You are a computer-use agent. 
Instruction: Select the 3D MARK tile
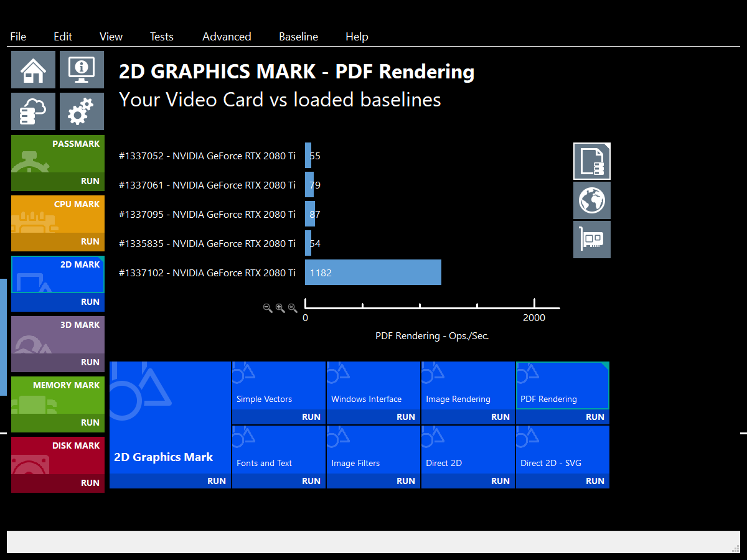[58, 335]
